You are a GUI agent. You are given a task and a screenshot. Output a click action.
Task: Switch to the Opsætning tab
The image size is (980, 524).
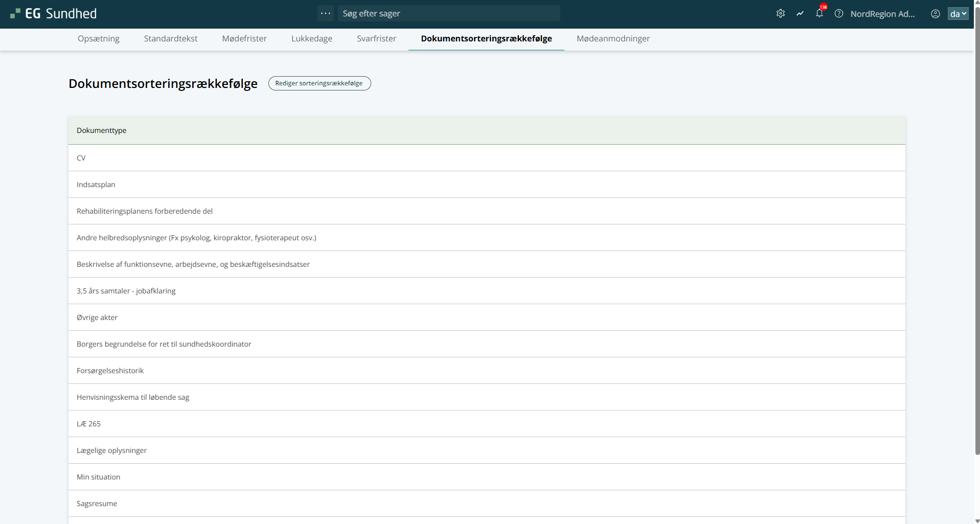(98, 39)
